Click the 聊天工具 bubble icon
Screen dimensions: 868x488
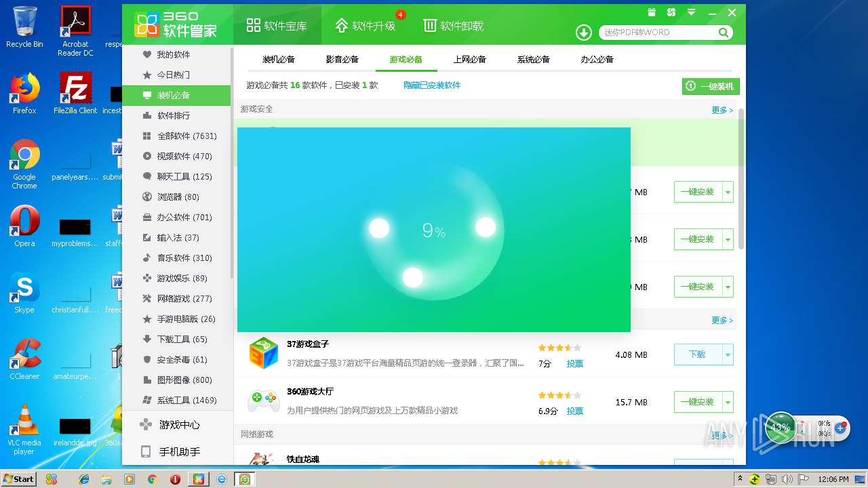coord(146,176)
